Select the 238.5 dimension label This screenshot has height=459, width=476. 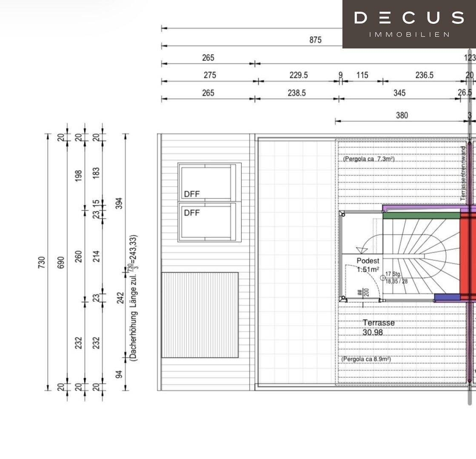click(296, 93)
